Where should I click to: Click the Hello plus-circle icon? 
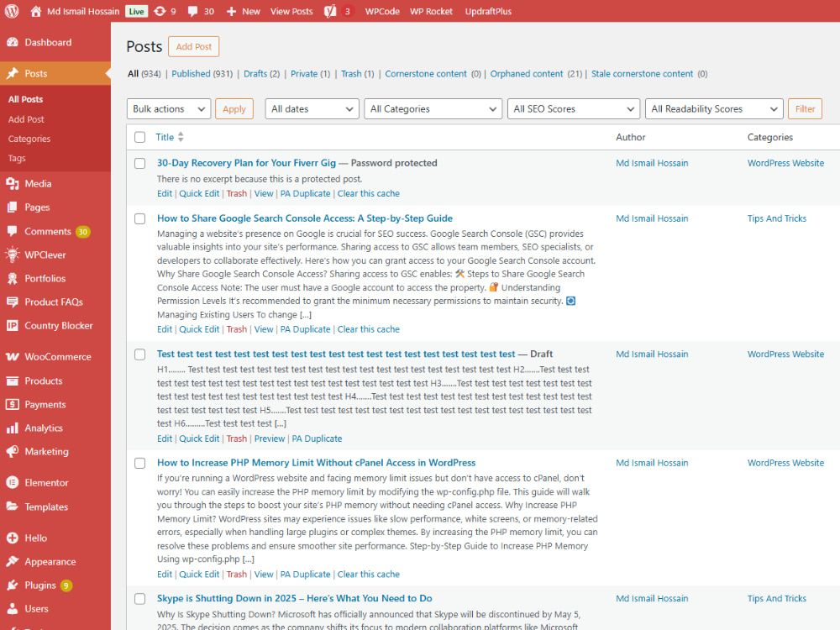coord(13,538)
